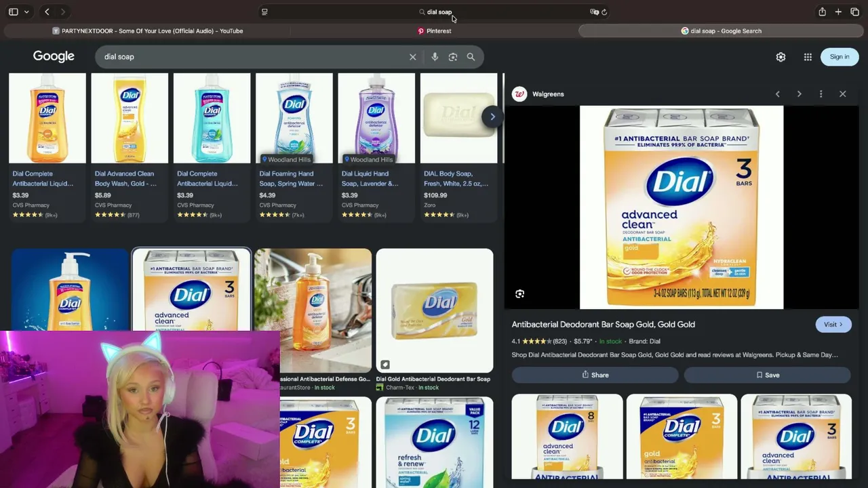Click the Visit button
This screenshot has width=868, height=488.
point(833,325)
